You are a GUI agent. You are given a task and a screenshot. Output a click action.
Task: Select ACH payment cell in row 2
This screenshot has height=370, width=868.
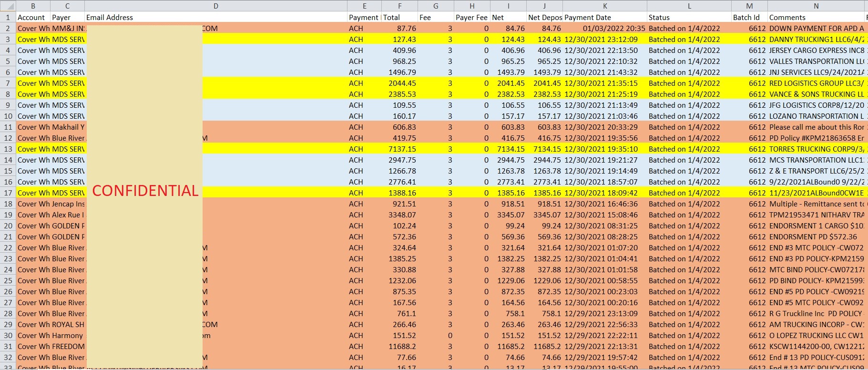[364, 28]
